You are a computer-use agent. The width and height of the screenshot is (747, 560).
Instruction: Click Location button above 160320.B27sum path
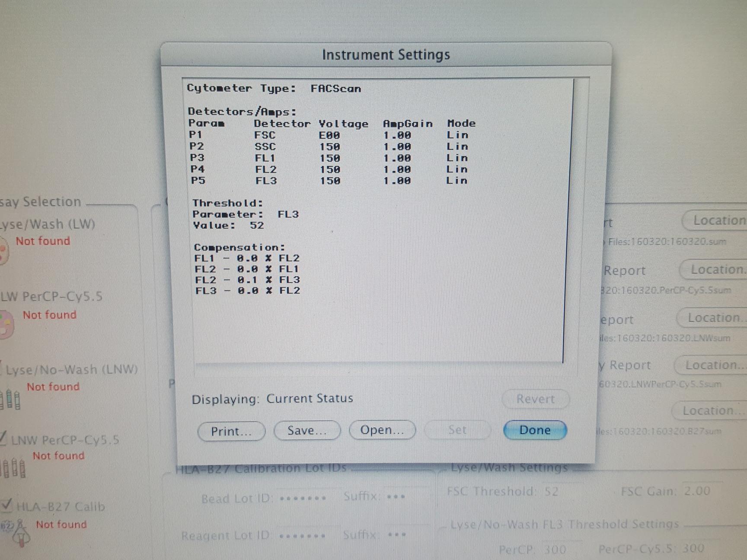click(x=709, y=410)
